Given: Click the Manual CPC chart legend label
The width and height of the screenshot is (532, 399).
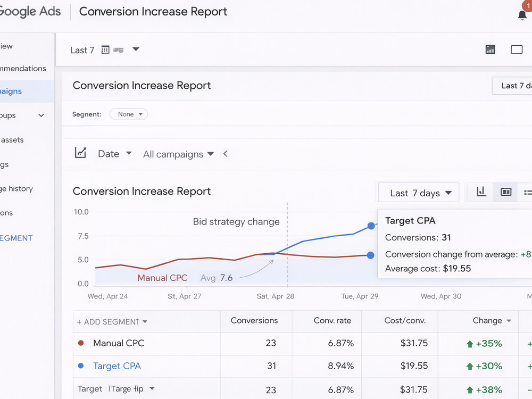Looking at the screenshot, I should pyautogui.click(x=162, y=278).
